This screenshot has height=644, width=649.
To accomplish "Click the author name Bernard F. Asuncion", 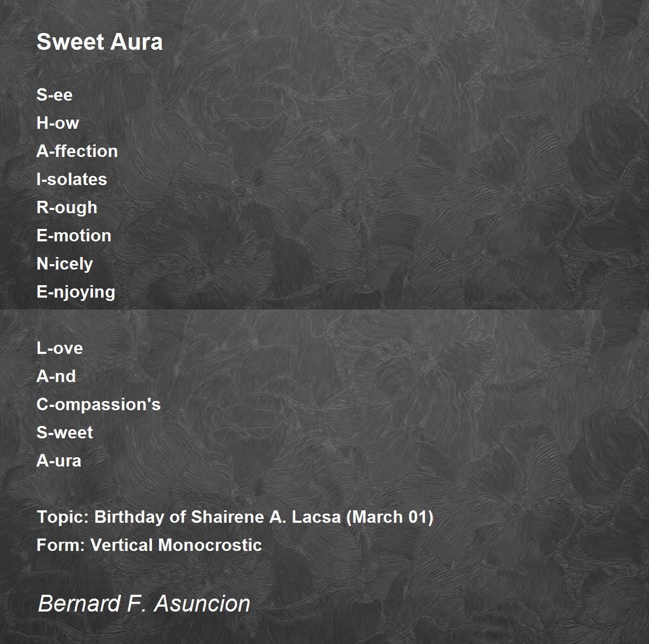I will click(144, 603).
